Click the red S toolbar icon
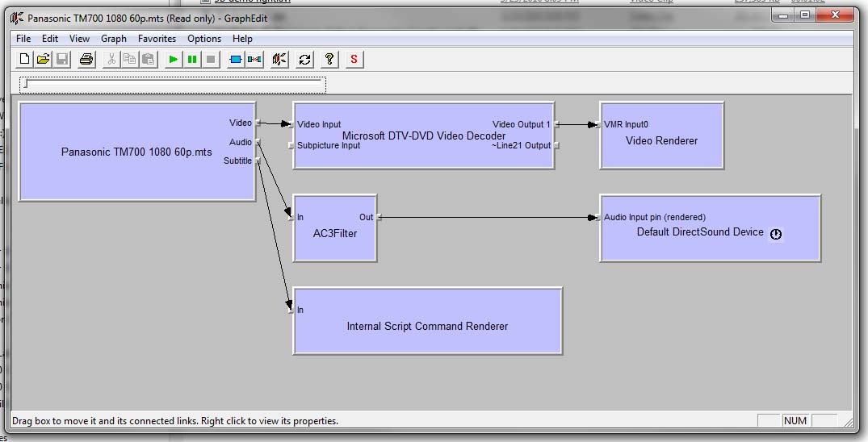The height and width of the screenshot is (442, 868). coord(354,59)
